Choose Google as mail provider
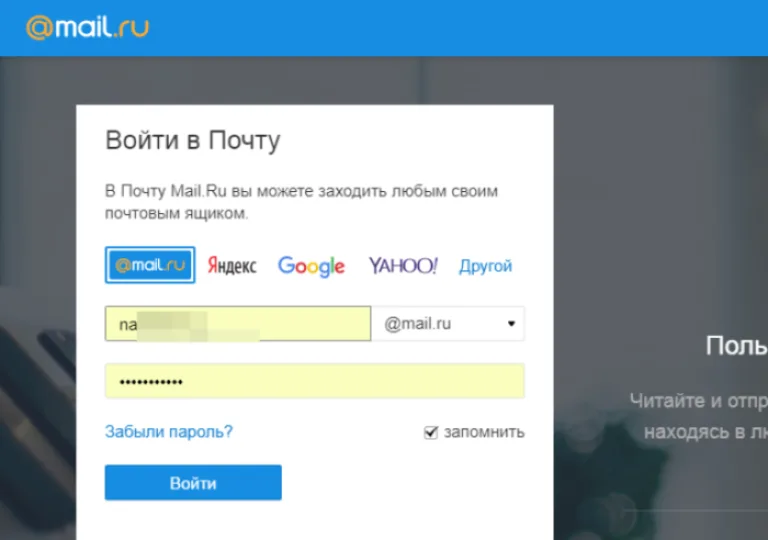The height and width of the screenshot is (540, 768). (x=312, y=266)
